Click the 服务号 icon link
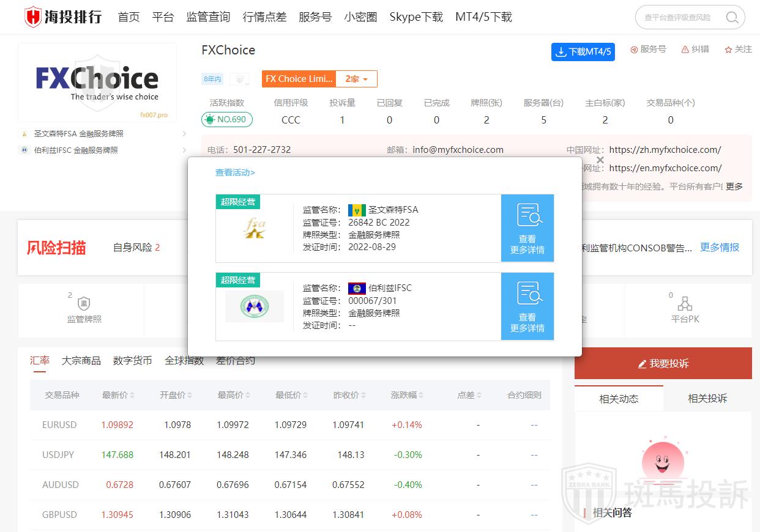This screenshot has height=532, width=760. pyautogui.click(x=634, y=50)
